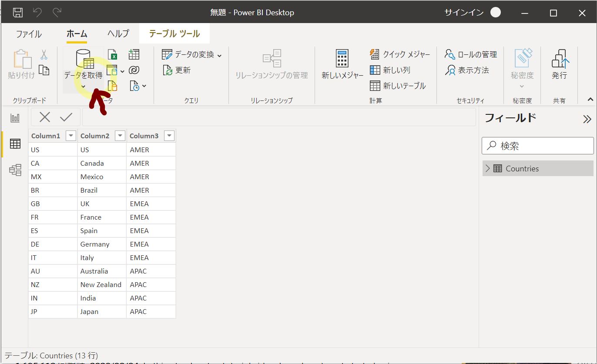Click 新しいテーブル button
This screenshot has height=364, width=597.
[x=398, y=86]
